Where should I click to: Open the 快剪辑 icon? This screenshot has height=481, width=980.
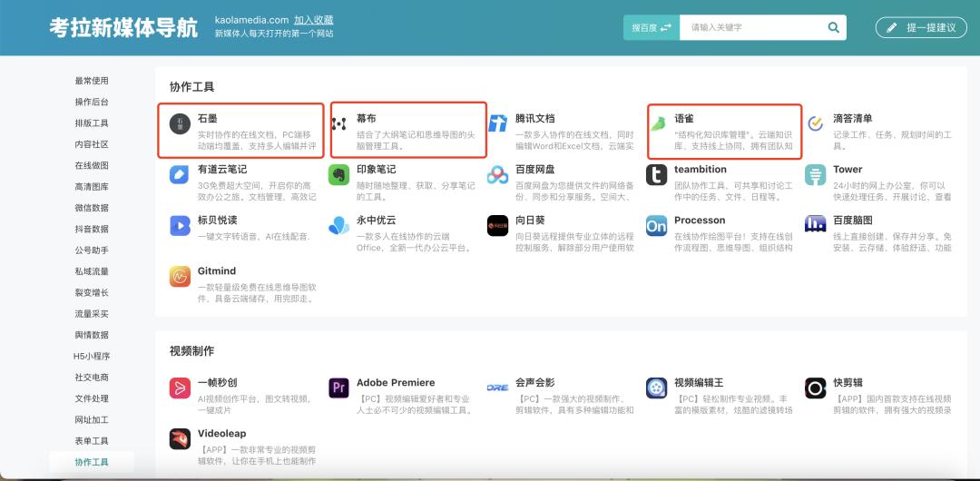coord(816,388)
